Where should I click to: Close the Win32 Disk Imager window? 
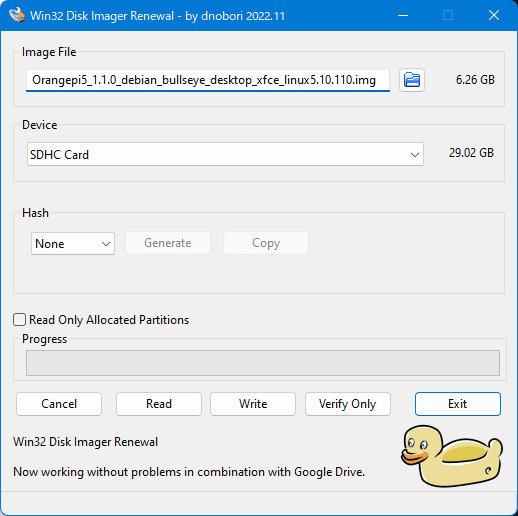[x=494, y=15]
